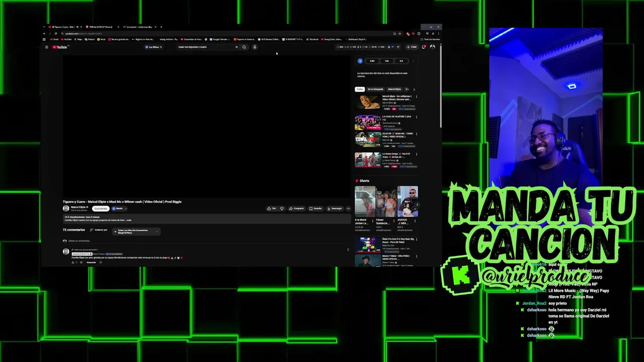644x362 pixels.
Task: Like the pinned comment
Action: click(73, 262)
